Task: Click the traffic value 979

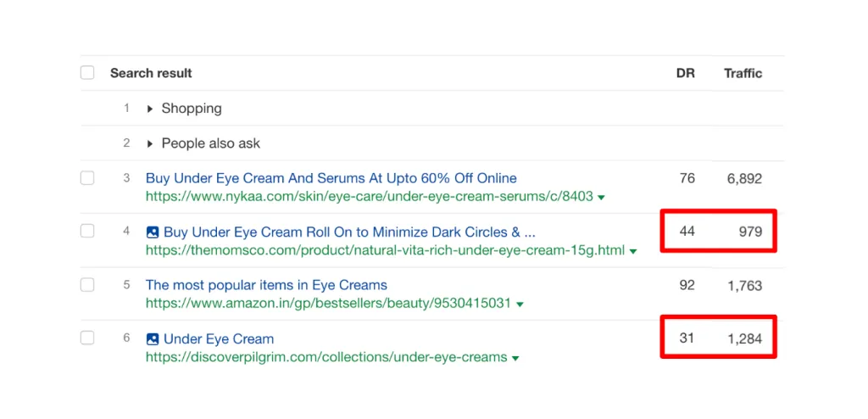Action: point(750,231)
